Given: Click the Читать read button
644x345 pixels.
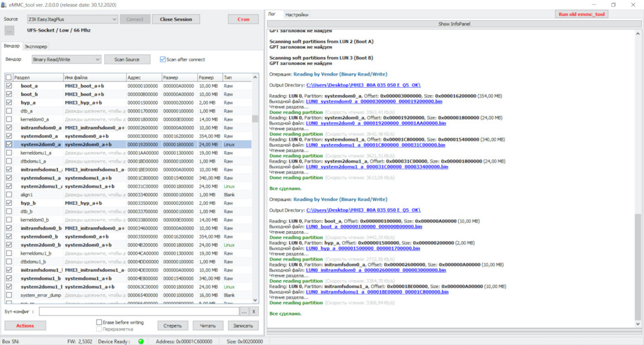Looking at the screenshot, I should point(208,326).
